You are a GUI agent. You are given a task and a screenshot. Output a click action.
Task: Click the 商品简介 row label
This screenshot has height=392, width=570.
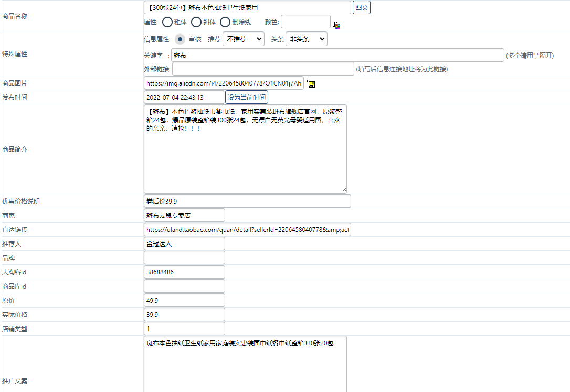pyautogui.click(x=15, y=150)
